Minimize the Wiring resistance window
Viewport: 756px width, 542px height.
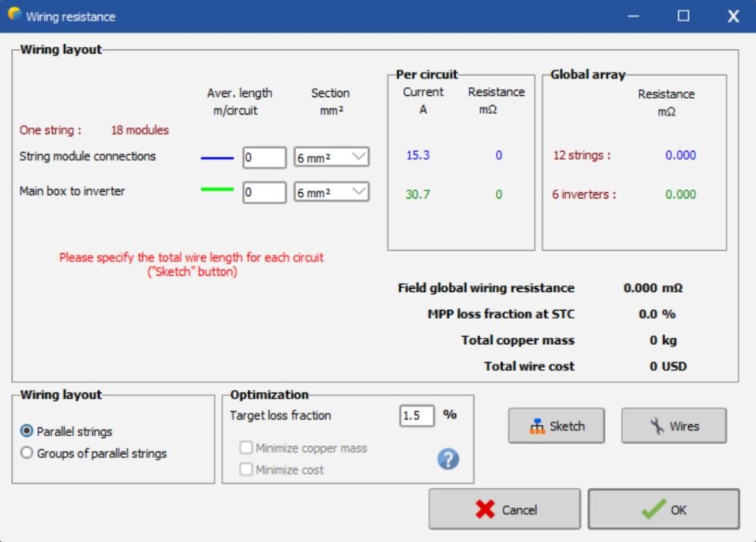tap(634, 16)
